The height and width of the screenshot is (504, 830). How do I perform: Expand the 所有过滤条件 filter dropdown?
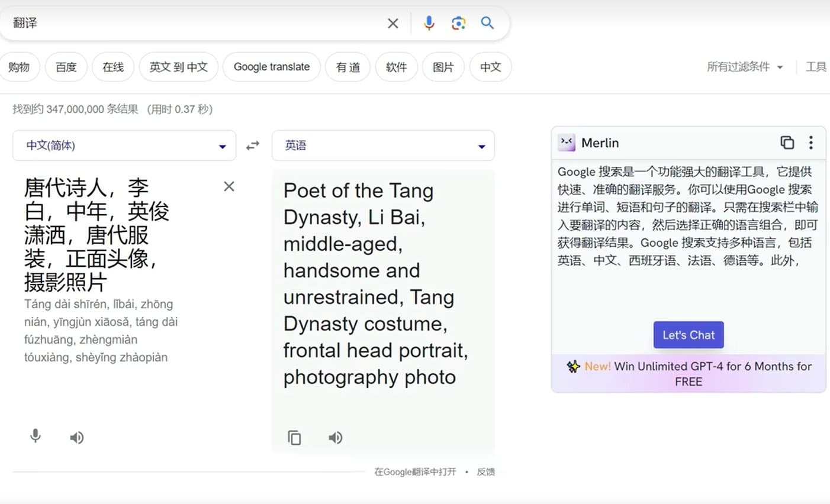(x=746, y=67)
